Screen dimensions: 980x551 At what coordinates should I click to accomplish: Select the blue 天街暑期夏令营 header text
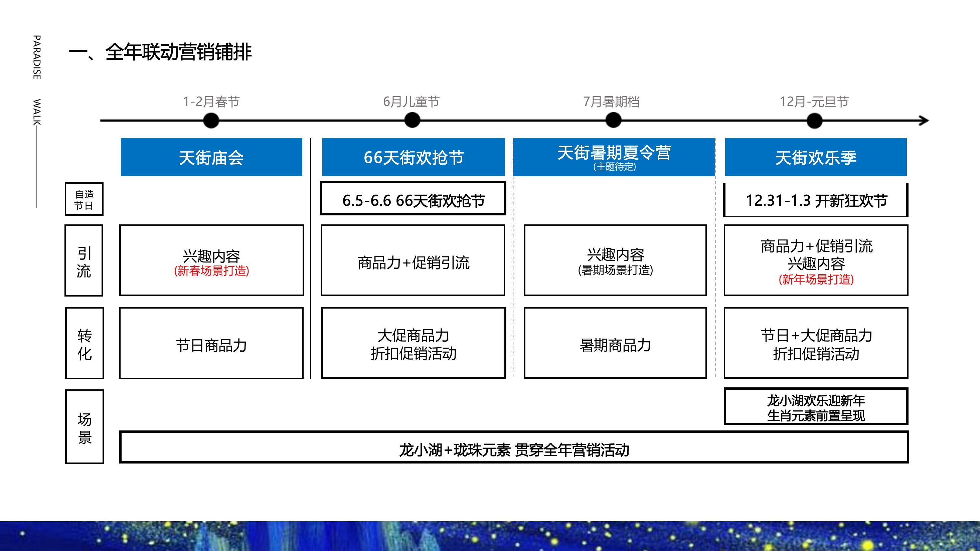614,153
